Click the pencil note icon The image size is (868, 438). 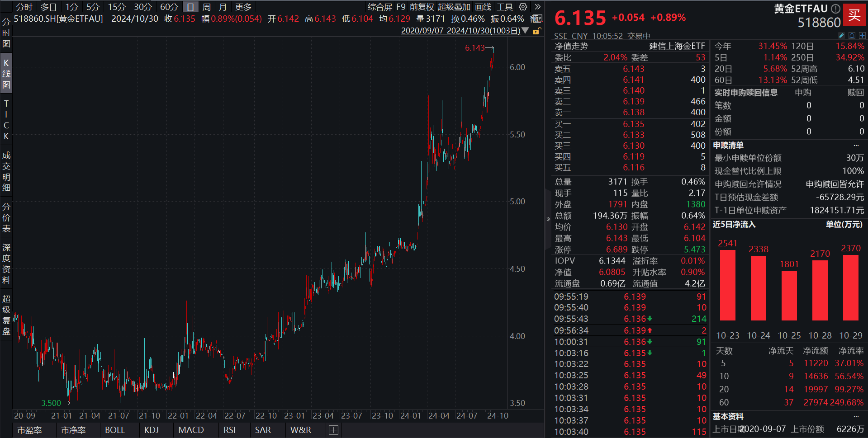[841, 35]
